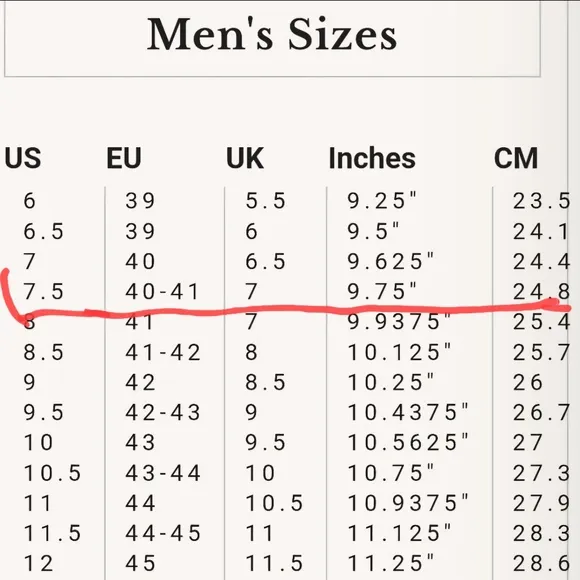Viewport: 580px width, 580px height.
Task: Select the UK column header
Action: pos(245,158)
